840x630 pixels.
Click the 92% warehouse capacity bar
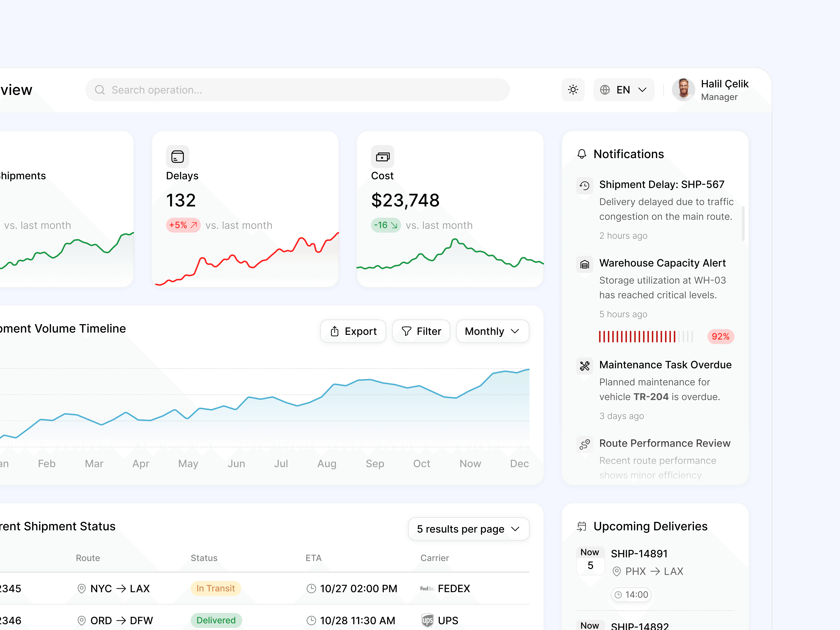tap(646, 336)
